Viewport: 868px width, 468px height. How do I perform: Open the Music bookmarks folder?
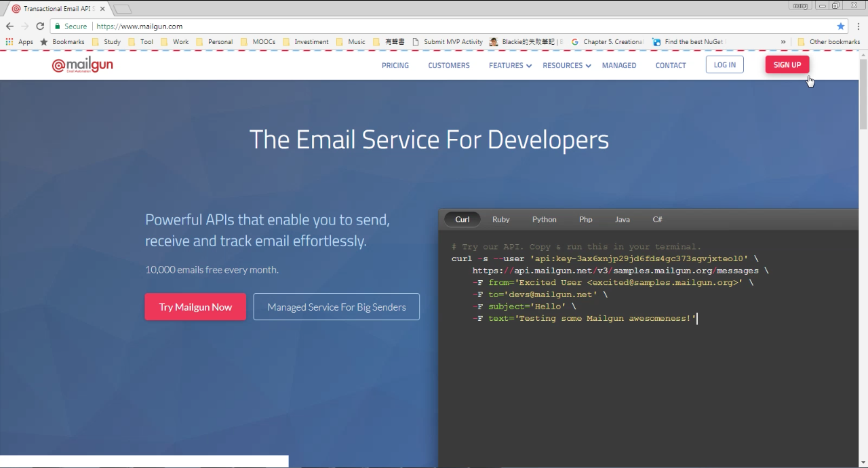point(351,42)
